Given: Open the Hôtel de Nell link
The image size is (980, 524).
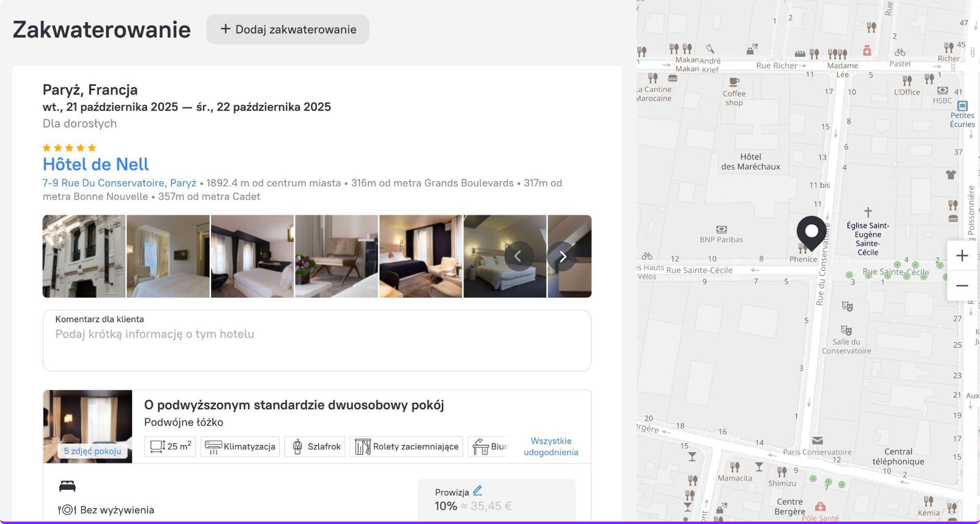Looking at the screenshot, I should [95, 164].
